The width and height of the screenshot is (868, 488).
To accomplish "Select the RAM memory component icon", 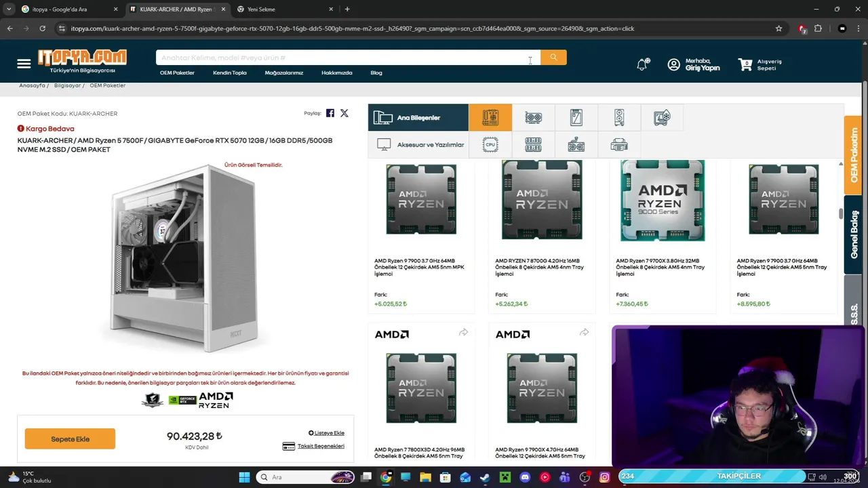I will pos(534,144).
